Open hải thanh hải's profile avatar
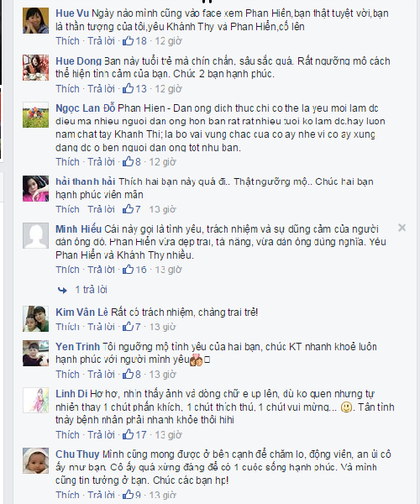The image size is (420, 504). 35,188
